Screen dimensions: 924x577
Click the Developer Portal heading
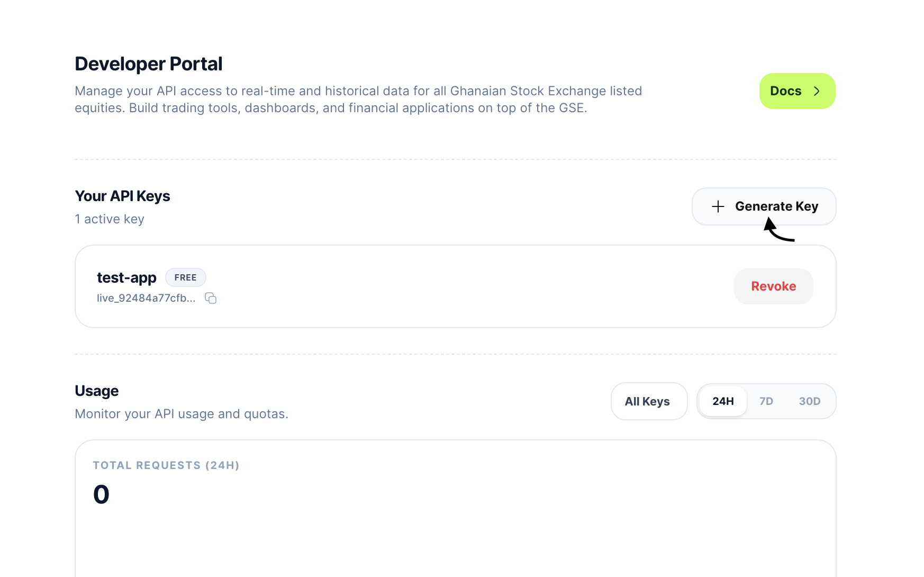[148, 64]
